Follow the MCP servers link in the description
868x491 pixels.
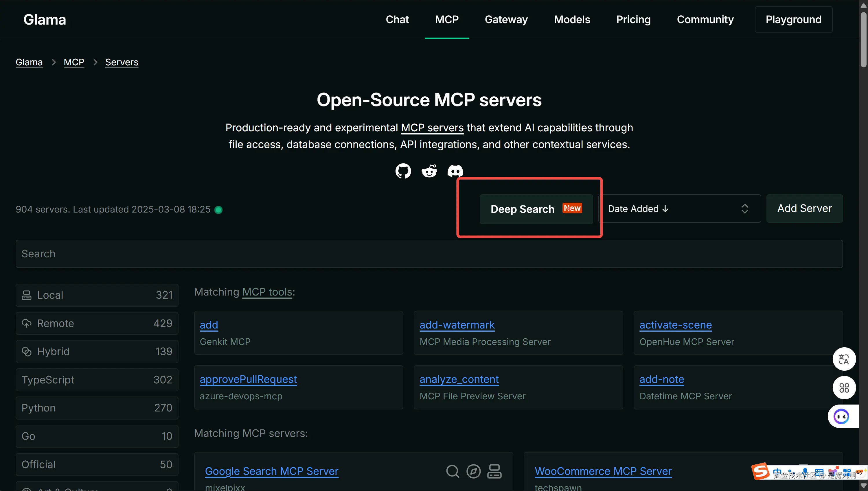pos(432,128)
